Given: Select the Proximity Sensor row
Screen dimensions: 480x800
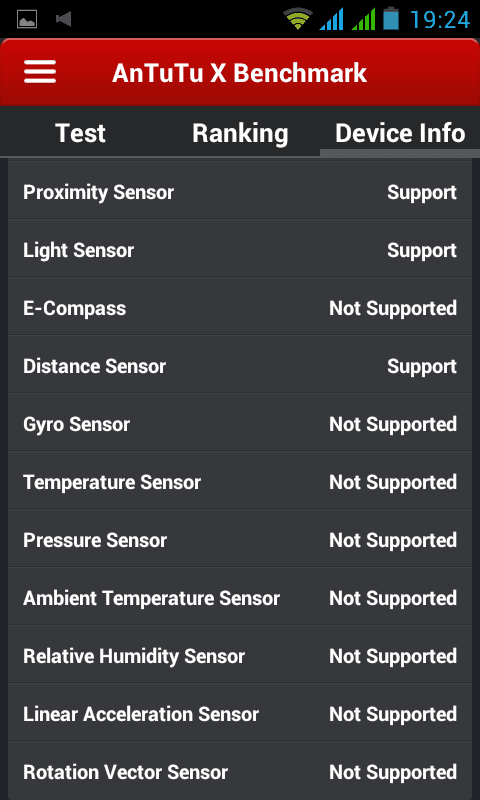Looking at the screenshot, I should [240, 192].
